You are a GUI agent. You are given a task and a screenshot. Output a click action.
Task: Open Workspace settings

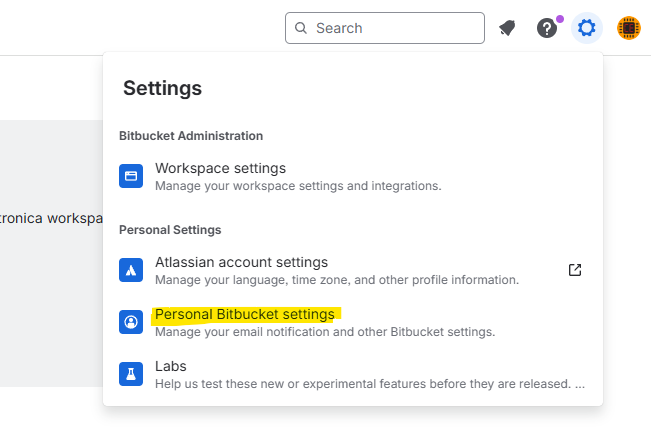click(x=220, y=168)
